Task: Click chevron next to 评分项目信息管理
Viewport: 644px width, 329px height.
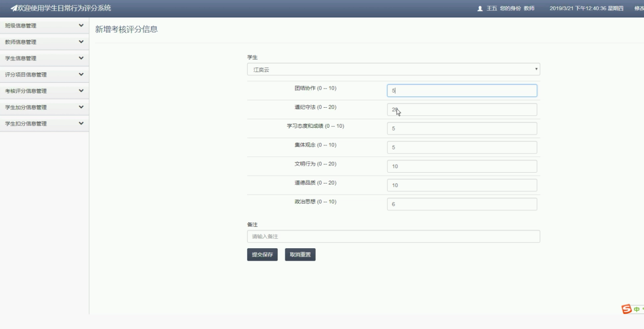Action: pos(81,74)
